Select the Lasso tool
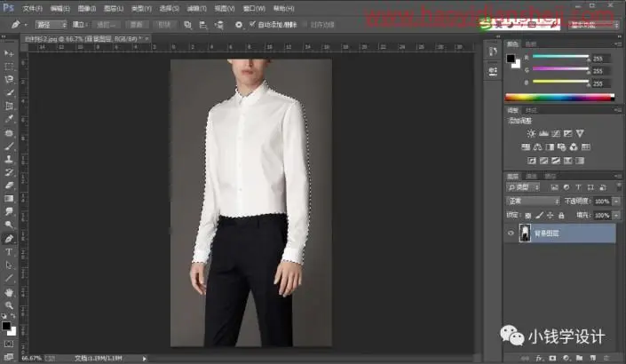The height and width of the screenshot is (364, 626). (x=9, y=79)
